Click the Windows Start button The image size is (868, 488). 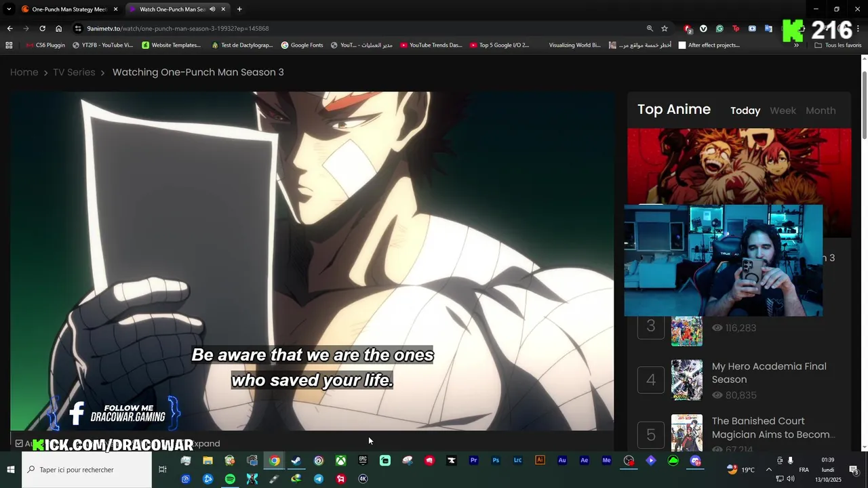click(x=11, y=470)
